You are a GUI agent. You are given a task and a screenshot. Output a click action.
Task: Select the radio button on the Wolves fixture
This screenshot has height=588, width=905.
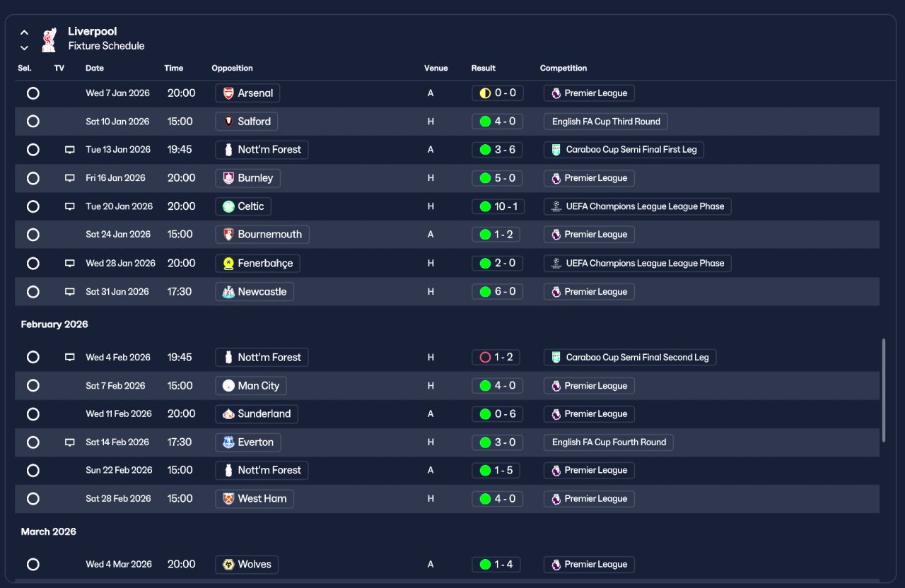point(33,565)
